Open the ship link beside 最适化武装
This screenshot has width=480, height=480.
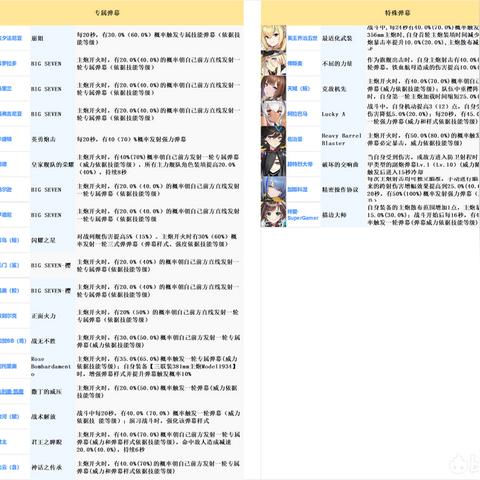coord(302,38)
